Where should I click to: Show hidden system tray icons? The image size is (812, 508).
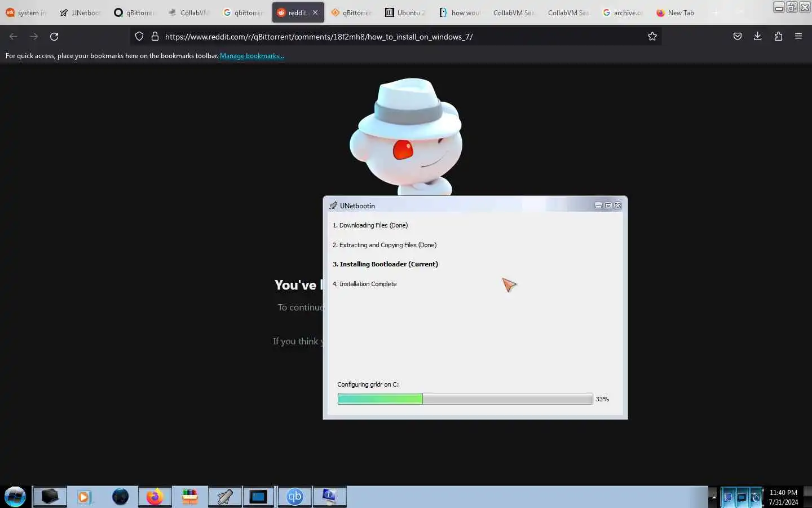click(714, 497)
